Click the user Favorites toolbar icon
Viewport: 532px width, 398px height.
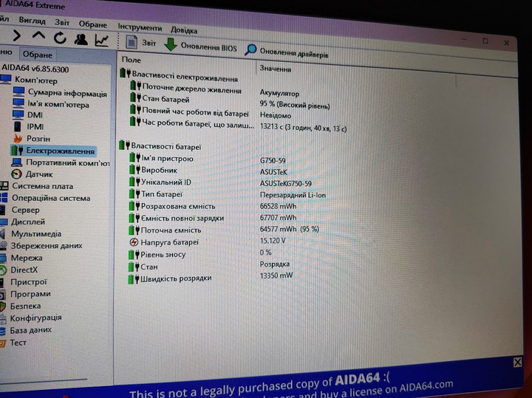pos(81,39)
